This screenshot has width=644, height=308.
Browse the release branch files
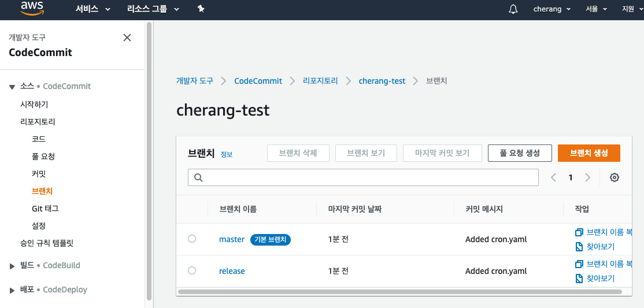pos(595,279)
